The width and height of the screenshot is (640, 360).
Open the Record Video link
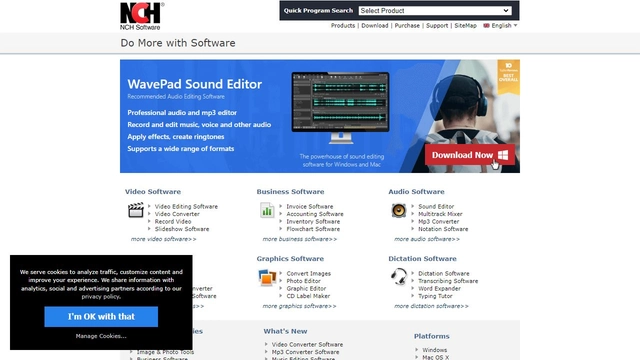tap(173, 221)
